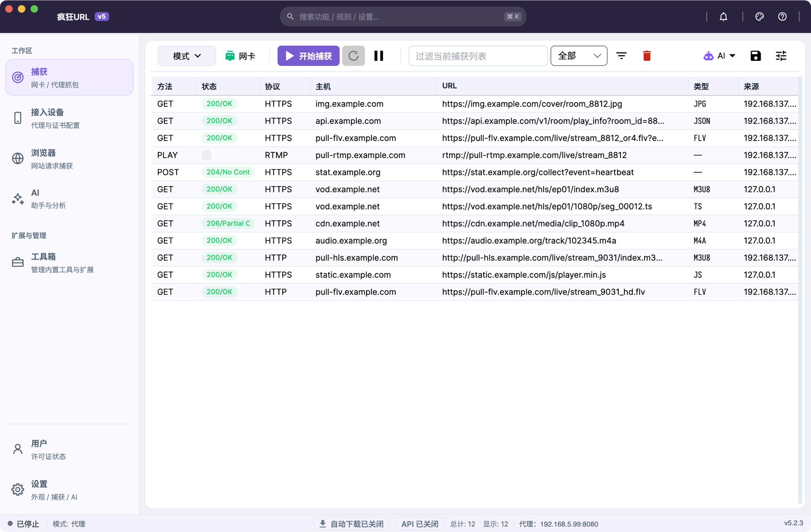
Task: Clear captures with red trash icon
Action: click(x=647, y=56)
